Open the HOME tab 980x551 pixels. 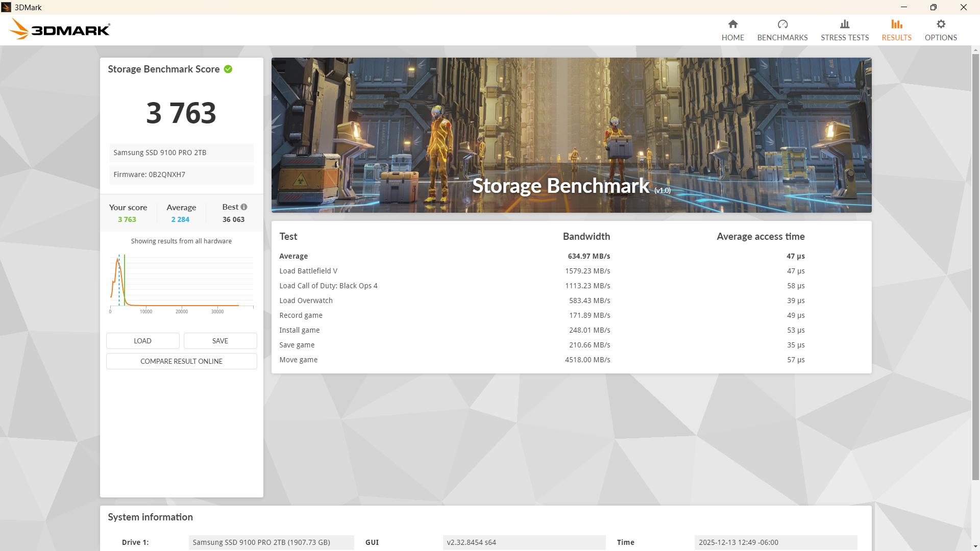click(732, 30)
